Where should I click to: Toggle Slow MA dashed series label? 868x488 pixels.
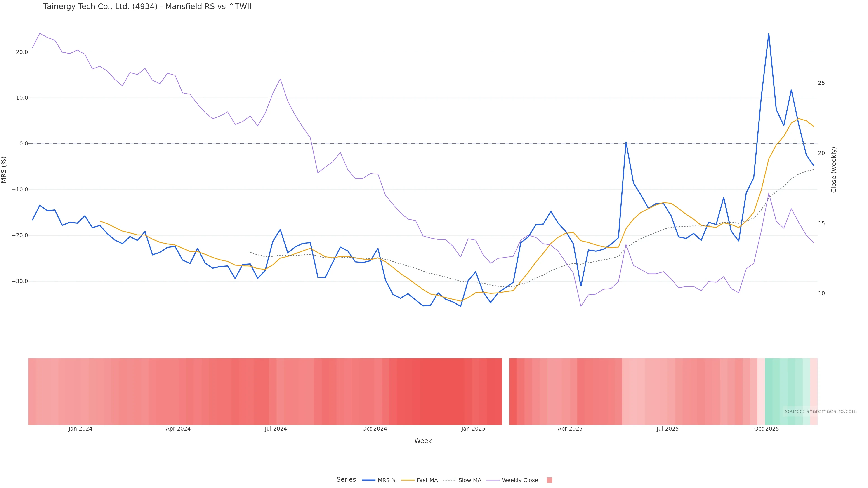[469, 480]
